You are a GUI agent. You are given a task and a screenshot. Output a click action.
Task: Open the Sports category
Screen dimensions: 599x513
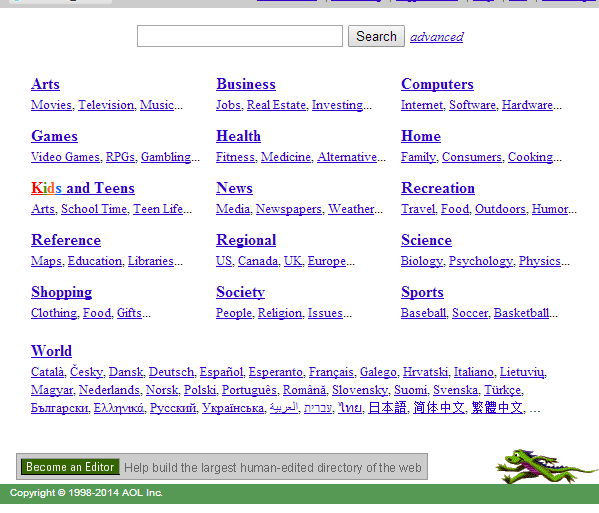[423, 292]
